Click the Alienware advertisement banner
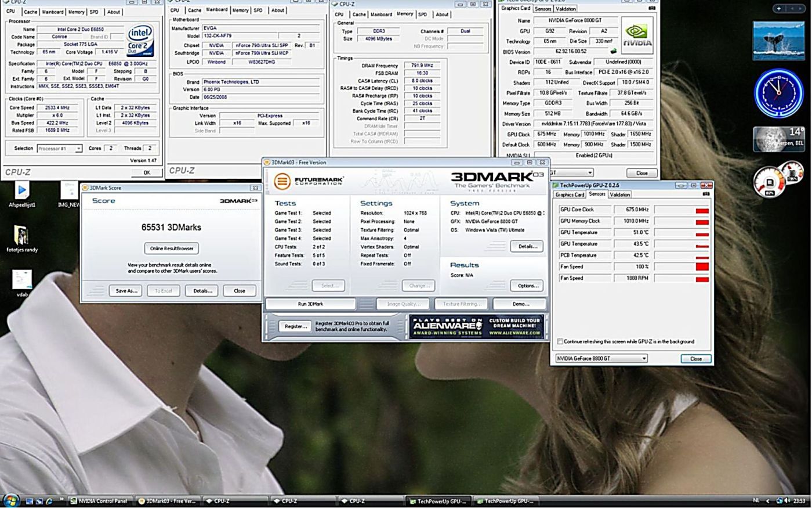 (476, 327)
